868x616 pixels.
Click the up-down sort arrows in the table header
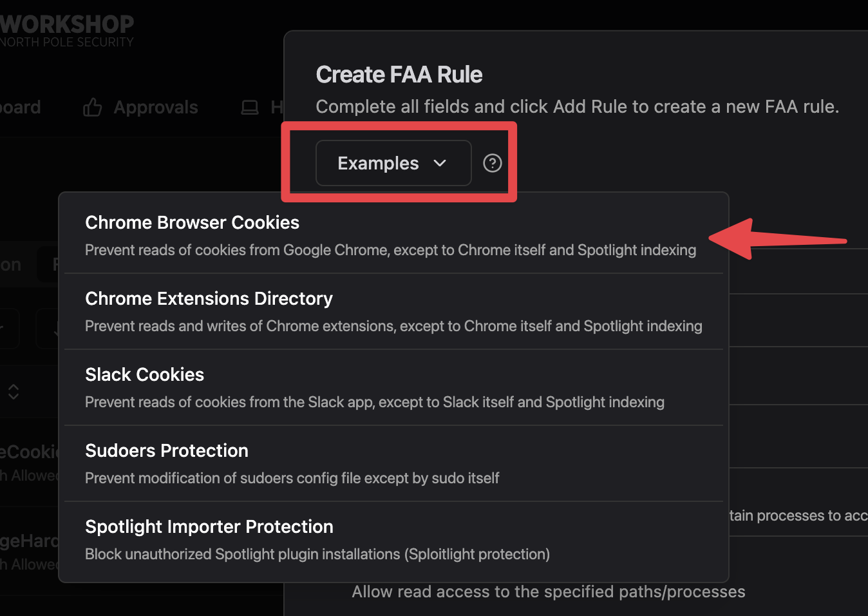14,391
